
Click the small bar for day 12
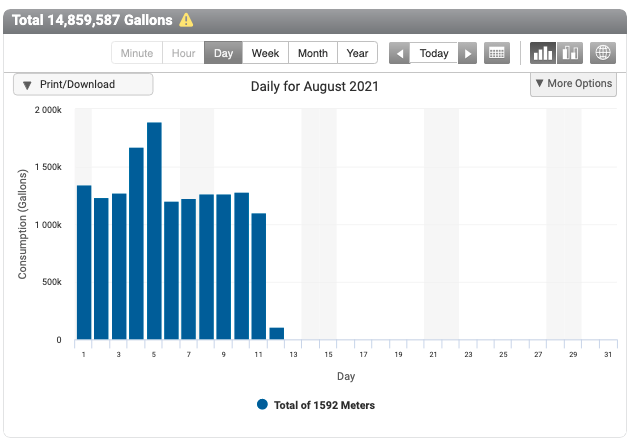(x=277, y=334)
